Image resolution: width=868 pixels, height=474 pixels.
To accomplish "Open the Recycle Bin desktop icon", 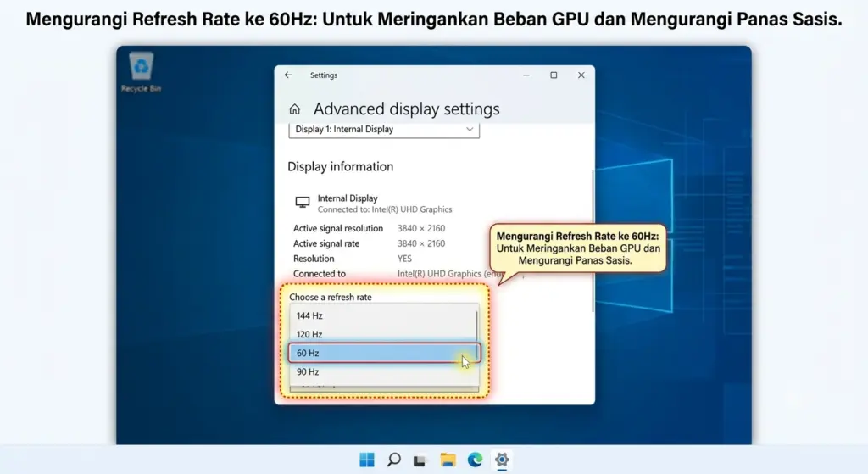I will (142, 72).
